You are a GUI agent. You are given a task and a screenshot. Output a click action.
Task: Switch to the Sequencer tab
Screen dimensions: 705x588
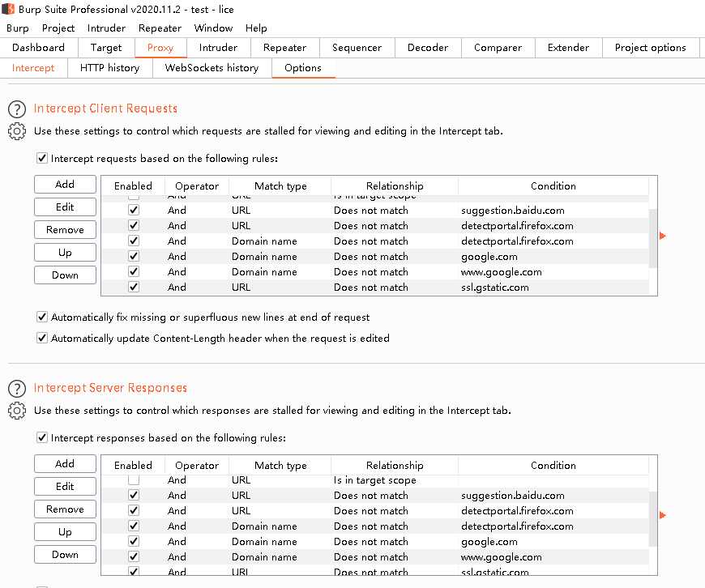pos(357,48)
